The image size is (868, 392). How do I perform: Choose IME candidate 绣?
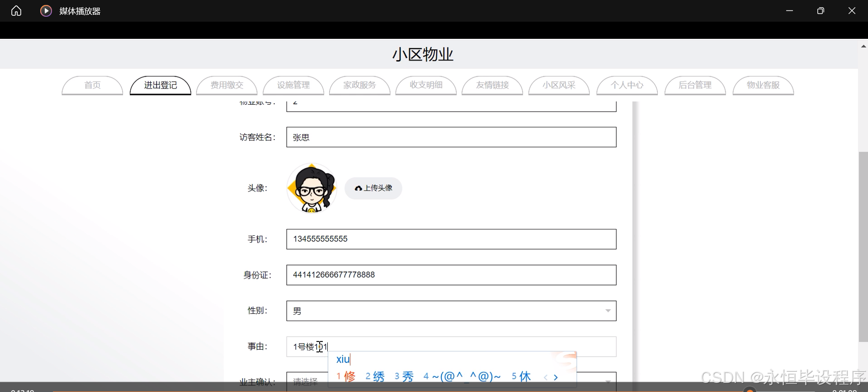(x=375, y=376)
